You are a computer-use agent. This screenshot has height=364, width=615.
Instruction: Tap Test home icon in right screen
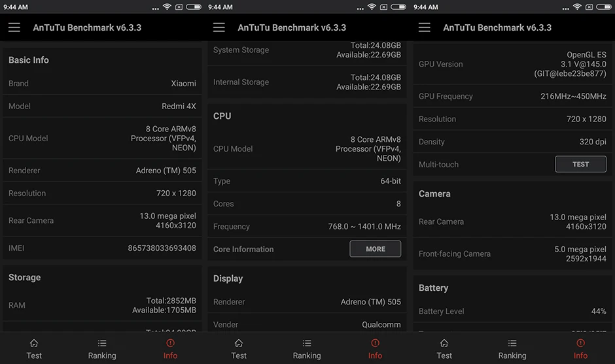point(444,343)
